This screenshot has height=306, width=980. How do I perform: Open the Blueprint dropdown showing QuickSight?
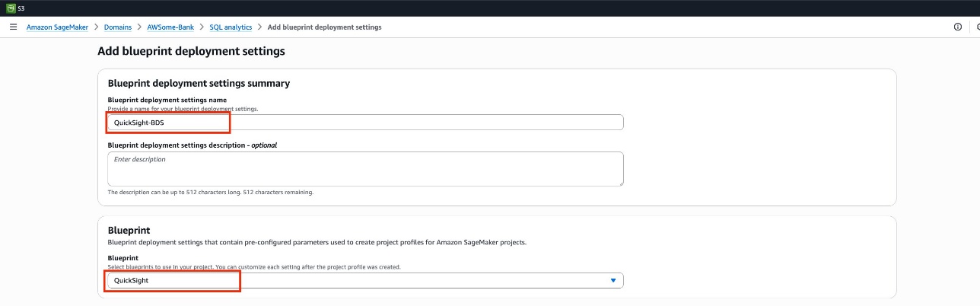tap(365, 281)
